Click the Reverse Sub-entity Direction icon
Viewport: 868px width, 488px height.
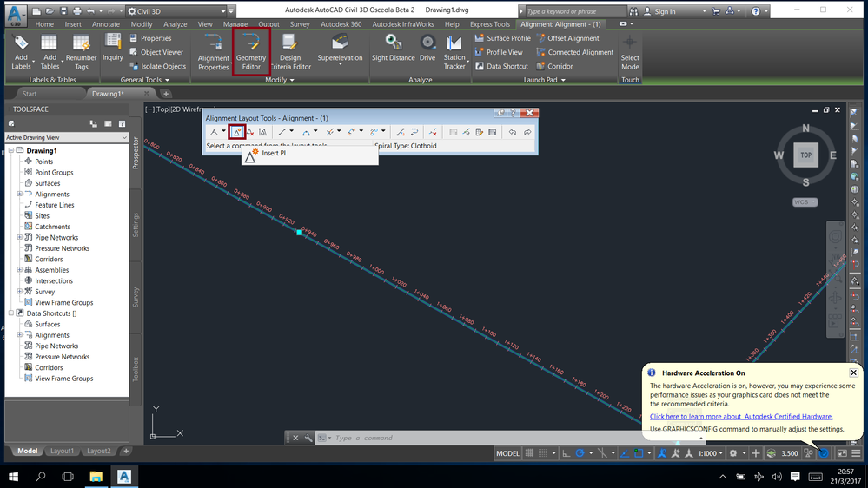(414, 132)
